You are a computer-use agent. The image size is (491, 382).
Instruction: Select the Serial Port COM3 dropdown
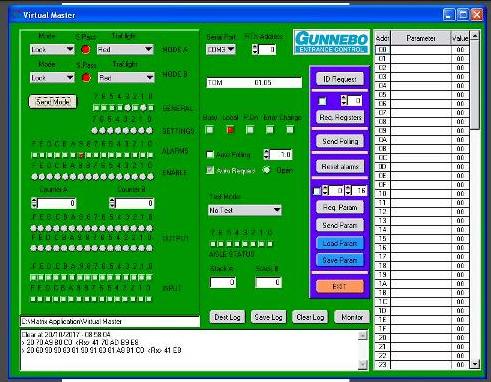(x=221, y=49)
